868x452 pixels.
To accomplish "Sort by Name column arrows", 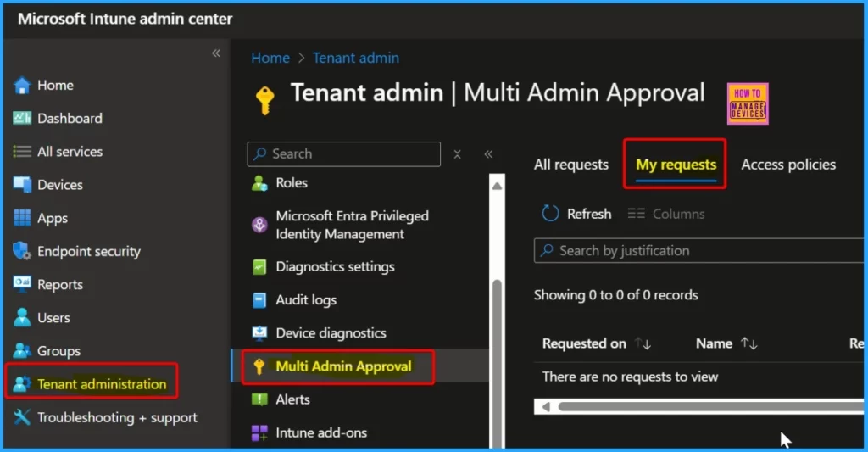I will 749,343.
